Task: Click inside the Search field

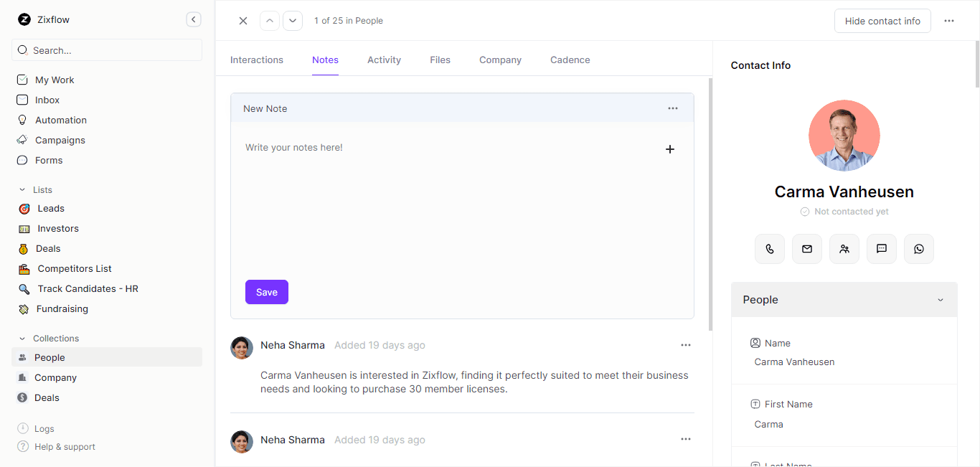Action: 106,49
